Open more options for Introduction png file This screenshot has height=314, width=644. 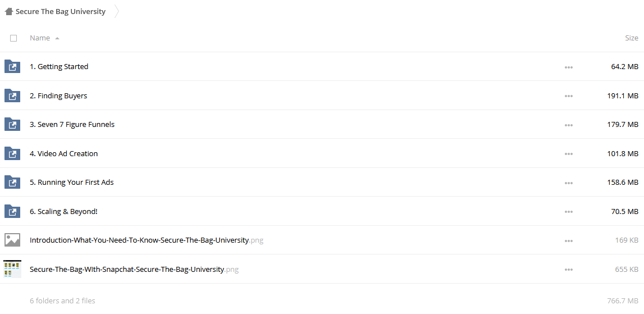point(568,241)
